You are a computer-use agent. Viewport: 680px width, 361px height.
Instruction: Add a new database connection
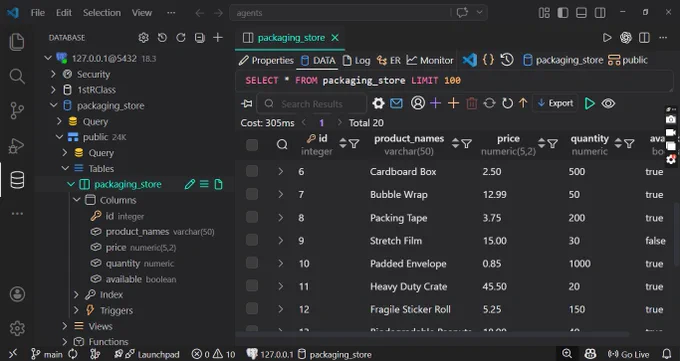[x=218, y=38]
